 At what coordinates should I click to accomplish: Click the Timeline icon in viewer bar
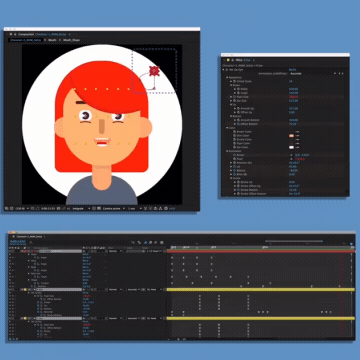156,208
